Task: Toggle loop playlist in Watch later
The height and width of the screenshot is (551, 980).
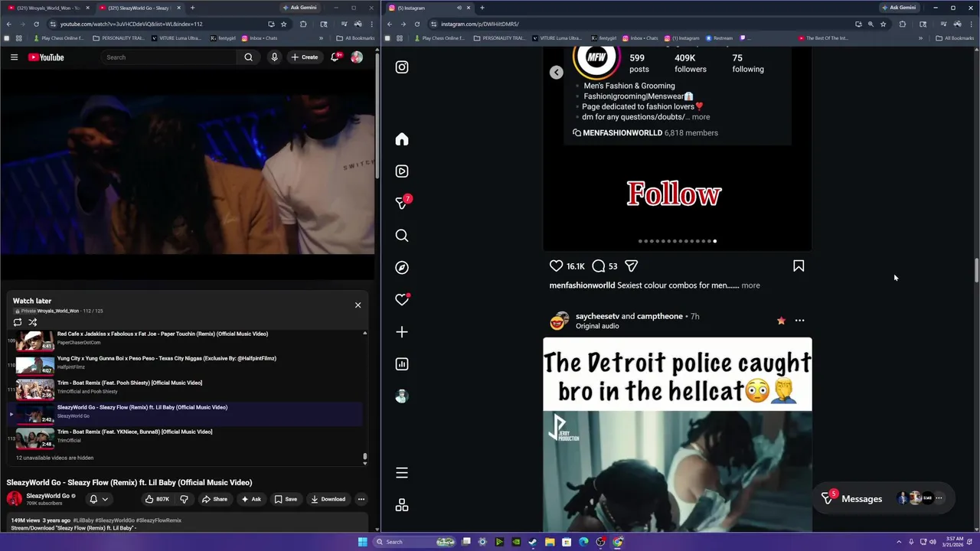Action: [18, 322]
